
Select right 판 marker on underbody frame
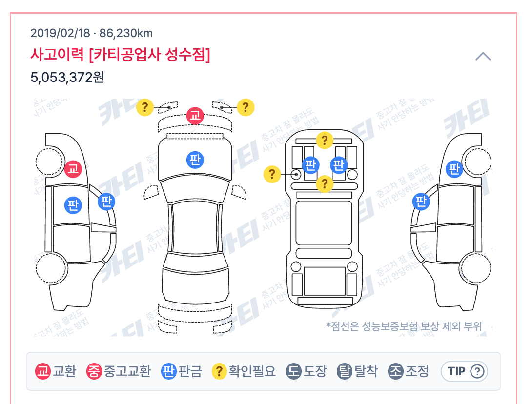[339, 165]
